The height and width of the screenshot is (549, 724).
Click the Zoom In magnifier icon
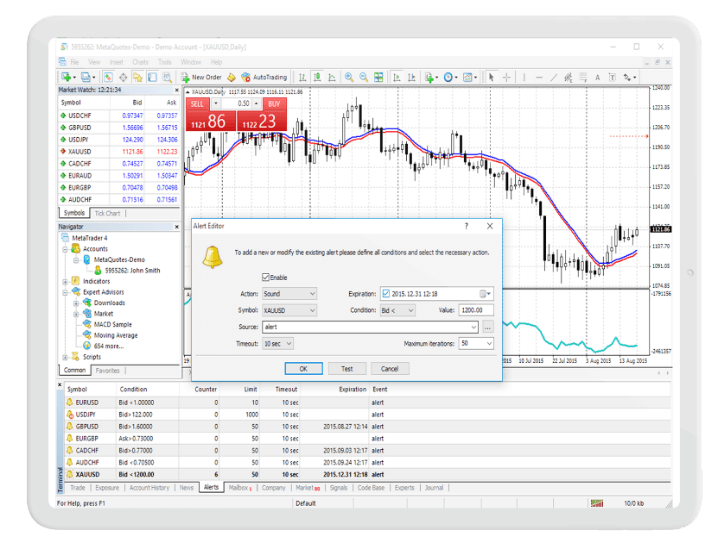coord(349,77)
